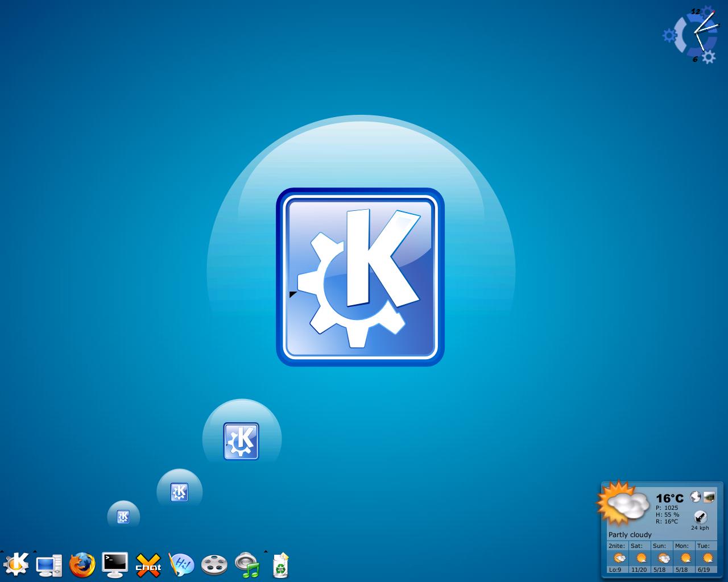
Task: Click the 16°C current temperature
Action: point(669,498)
